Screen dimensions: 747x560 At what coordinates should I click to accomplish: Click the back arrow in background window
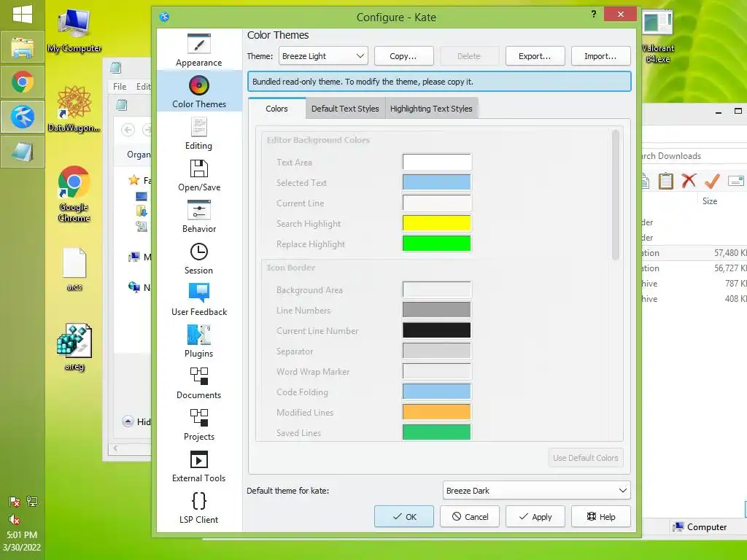(128, 130)
